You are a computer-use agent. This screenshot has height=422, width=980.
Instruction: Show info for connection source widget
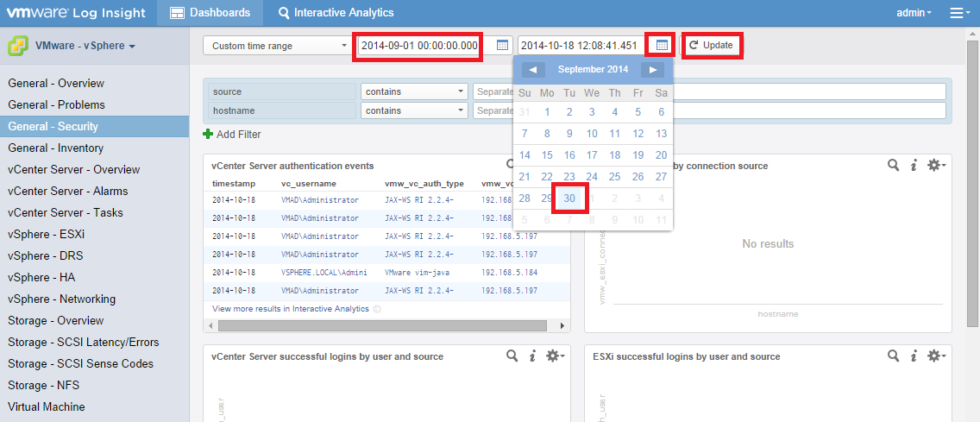tap(914, 165)
